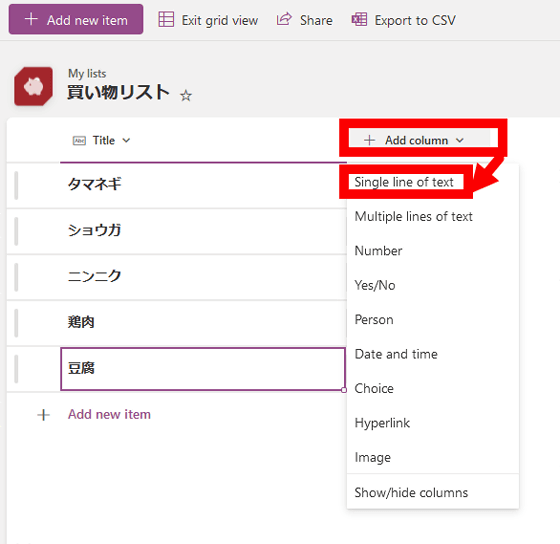Open Show/hide columns option
560x544 pixels.
pyautogui.click(x=411, y=493)
